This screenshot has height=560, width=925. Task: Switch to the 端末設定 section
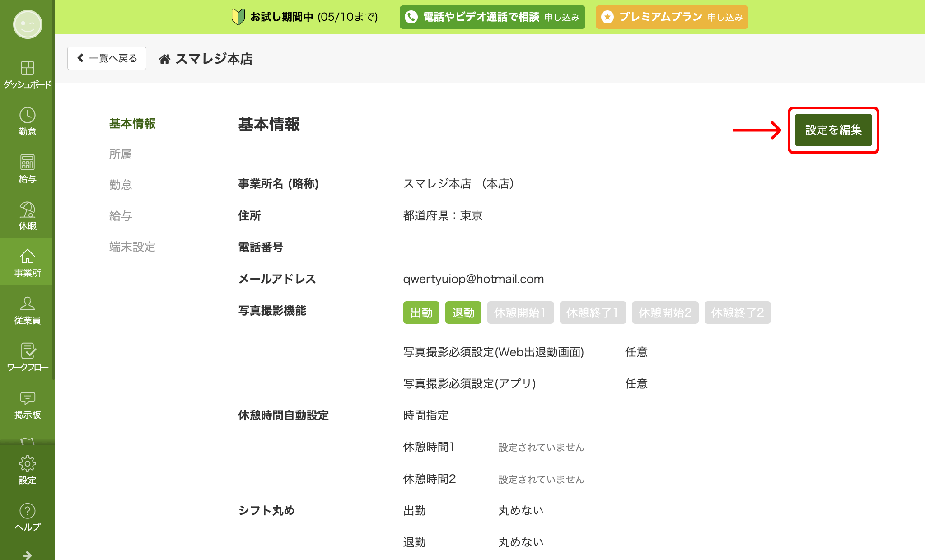tap(132, 247)
